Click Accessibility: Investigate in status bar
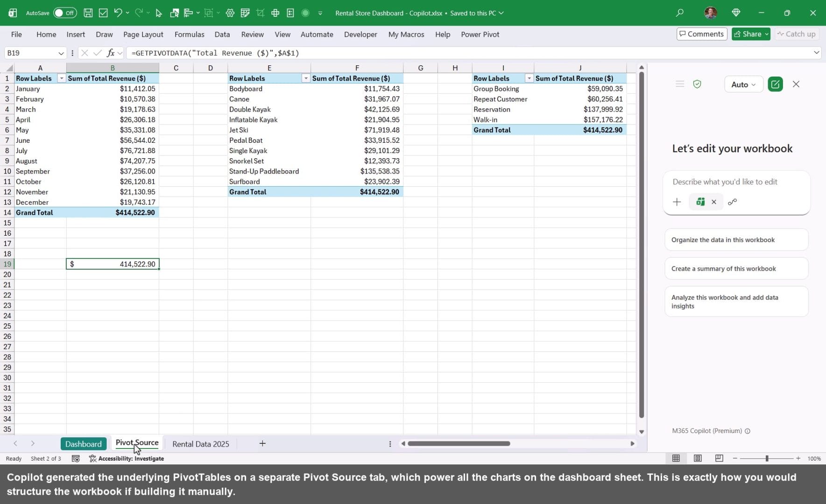826x504 pixels. click(127, 459)
